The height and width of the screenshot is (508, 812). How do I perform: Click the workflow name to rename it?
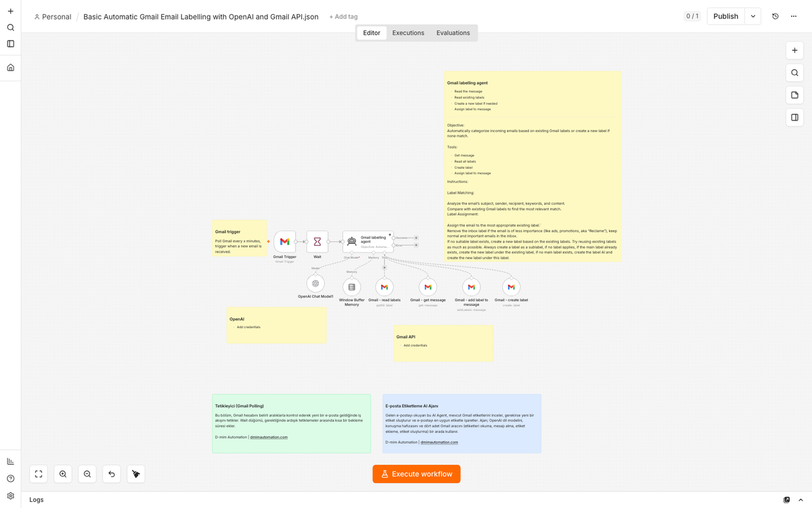pyautogui.click(x=201, y=17)
